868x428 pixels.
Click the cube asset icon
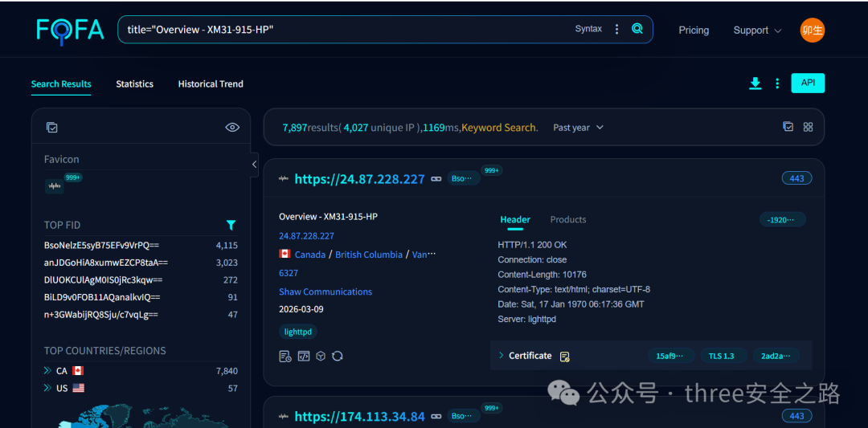[320, 356]
